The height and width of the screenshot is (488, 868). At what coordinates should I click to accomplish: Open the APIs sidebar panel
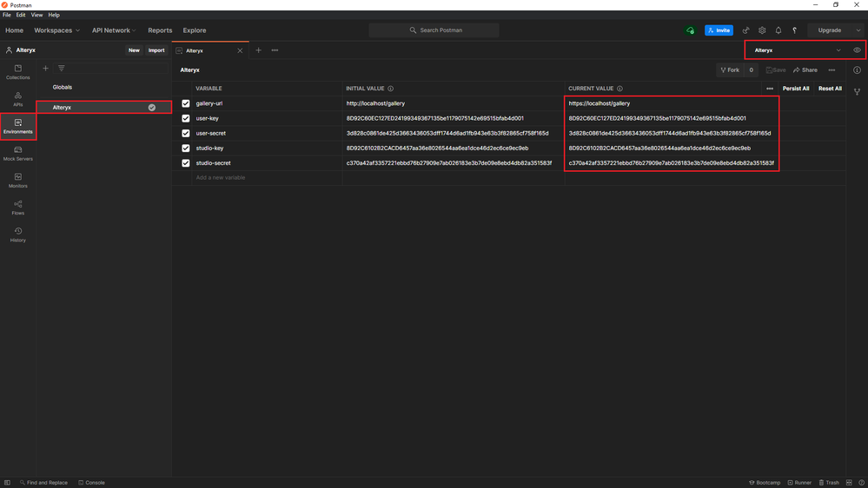pos(17,99)
